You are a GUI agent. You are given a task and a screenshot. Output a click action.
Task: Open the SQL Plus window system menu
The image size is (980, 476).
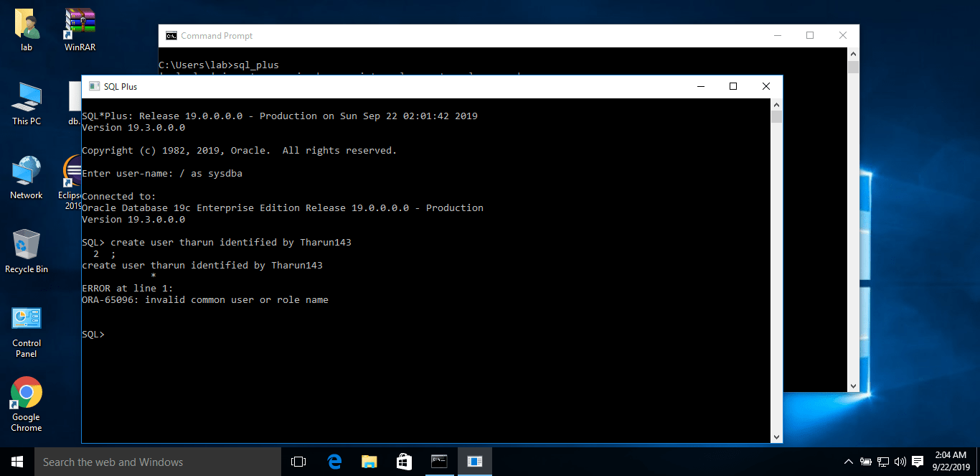[x=93, y=85]
